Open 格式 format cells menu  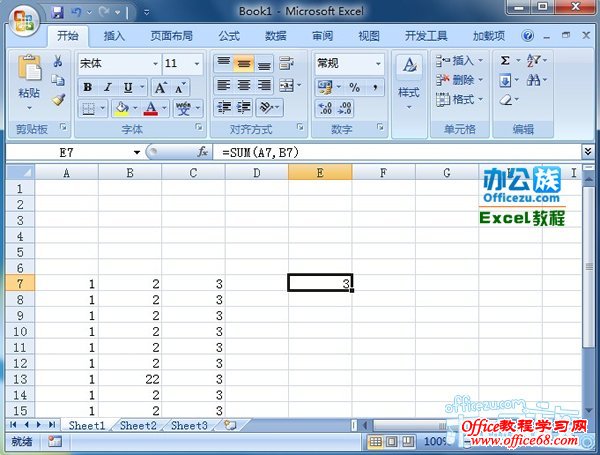click(x=459, y=99)
